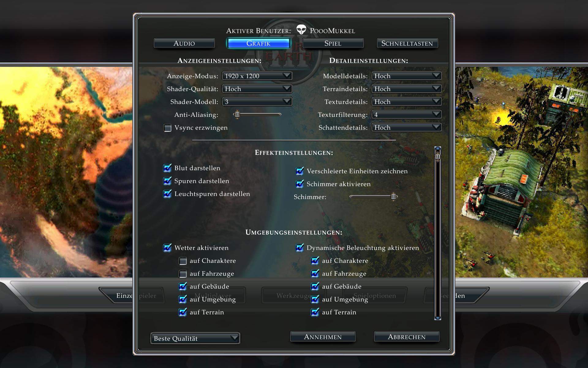
Task: Toggle dynamic lighting auf Fahrzeuge checkbox
Action: click(315, 274)
